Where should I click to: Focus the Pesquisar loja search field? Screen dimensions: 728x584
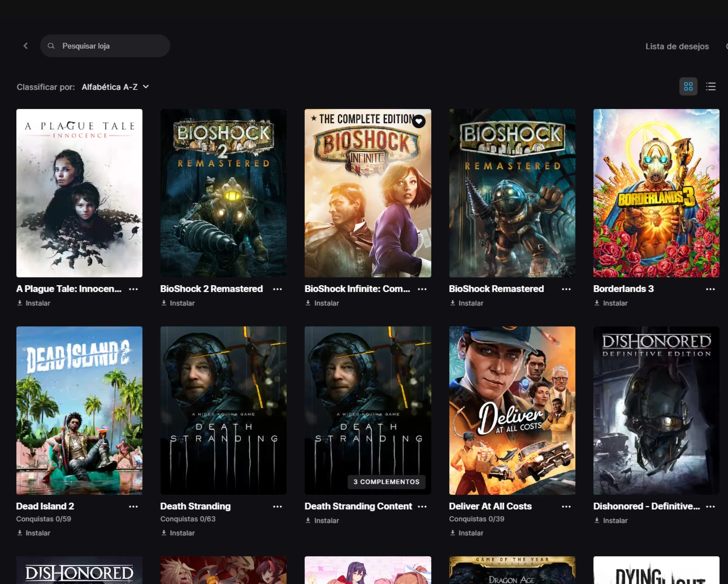(x=105, y=46)
